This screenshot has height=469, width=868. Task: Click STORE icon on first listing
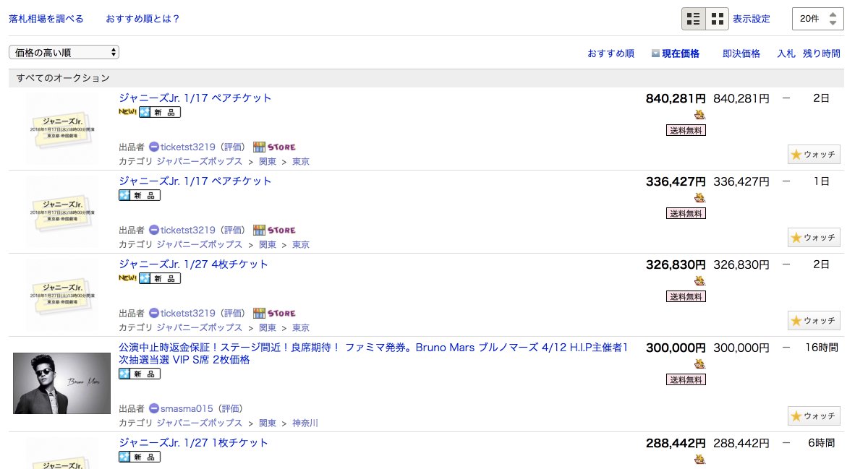coord(274,147)
